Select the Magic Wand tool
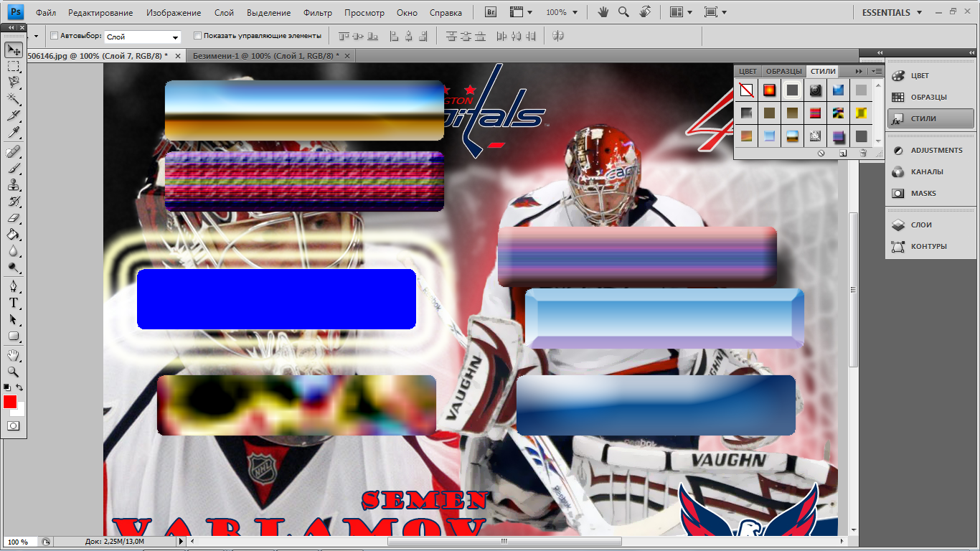 click(x=14, y=99)
